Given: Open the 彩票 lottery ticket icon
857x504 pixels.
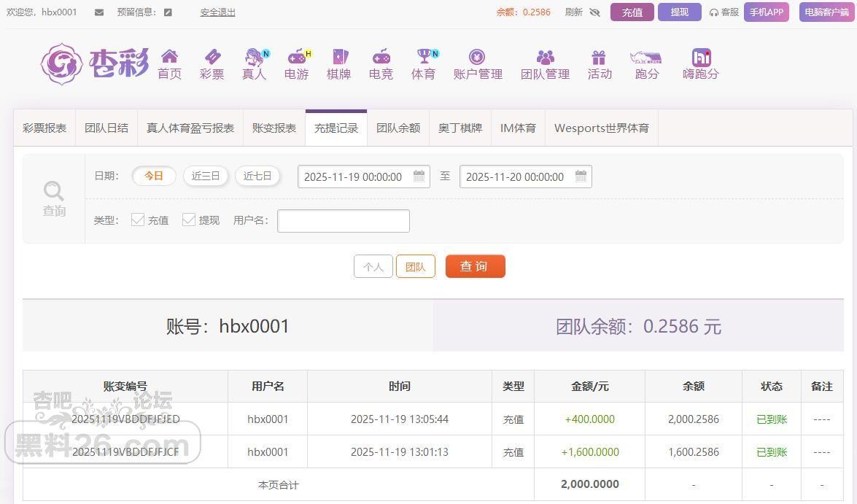Looking at the screenshot, I should pyautogui.click(x=212, y=57).
